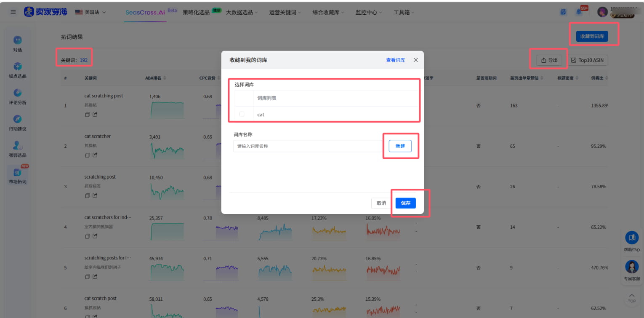Click the hamburger menu at top left
644x318 pixels.
(x=13, y=11)
